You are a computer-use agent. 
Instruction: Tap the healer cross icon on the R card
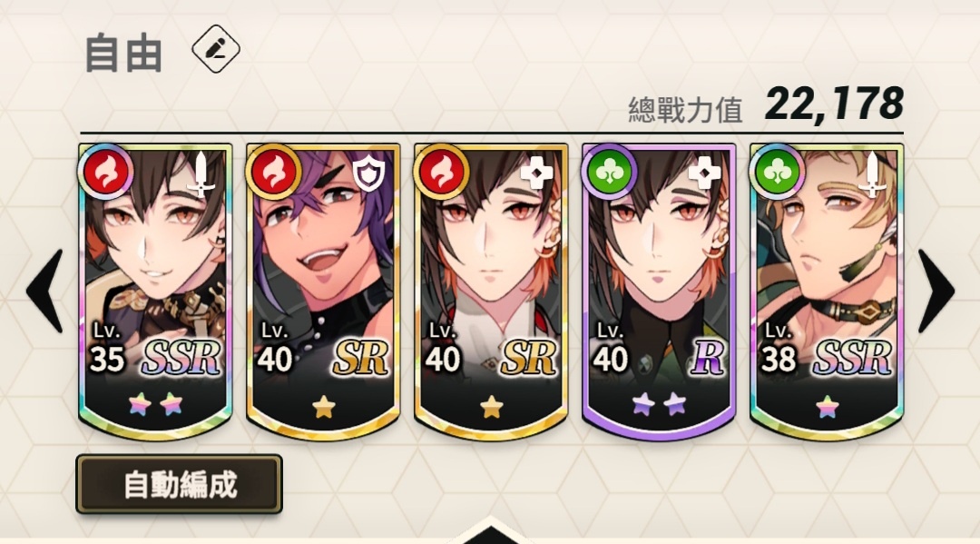pos(704,173)
